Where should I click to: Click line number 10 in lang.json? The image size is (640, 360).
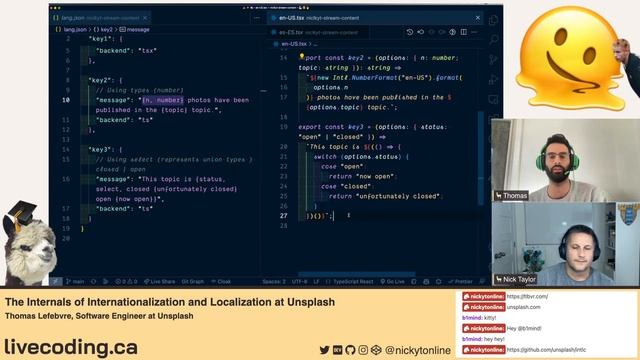[x=66, y=100]
